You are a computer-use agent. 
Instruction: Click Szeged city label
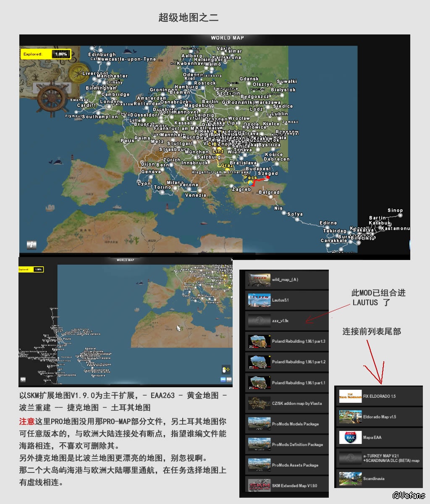[x=268, y=173]
